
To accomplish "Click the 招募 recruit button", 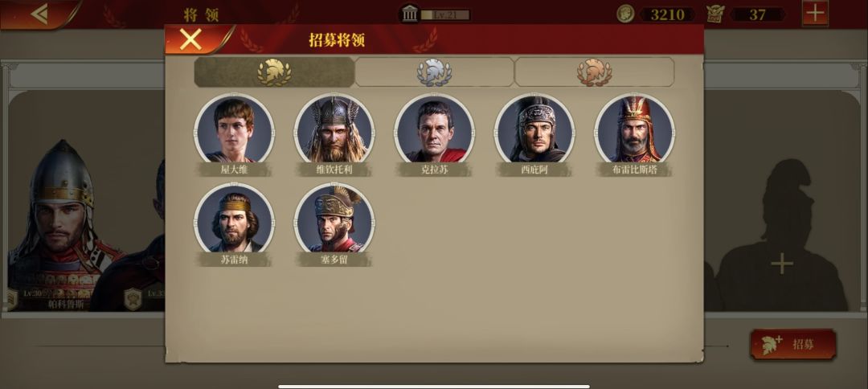I will click(x=793, y=344).
